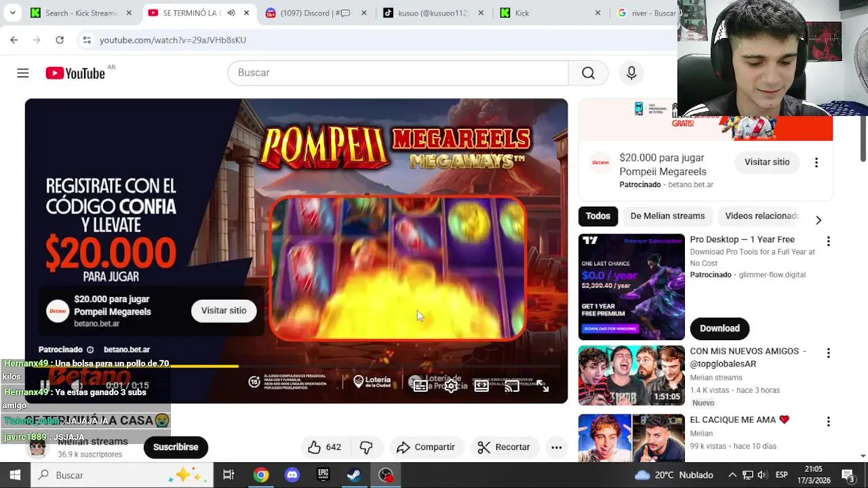Click the browser back arrow
This screenshot has width=868, height=488.
[14, 40]
